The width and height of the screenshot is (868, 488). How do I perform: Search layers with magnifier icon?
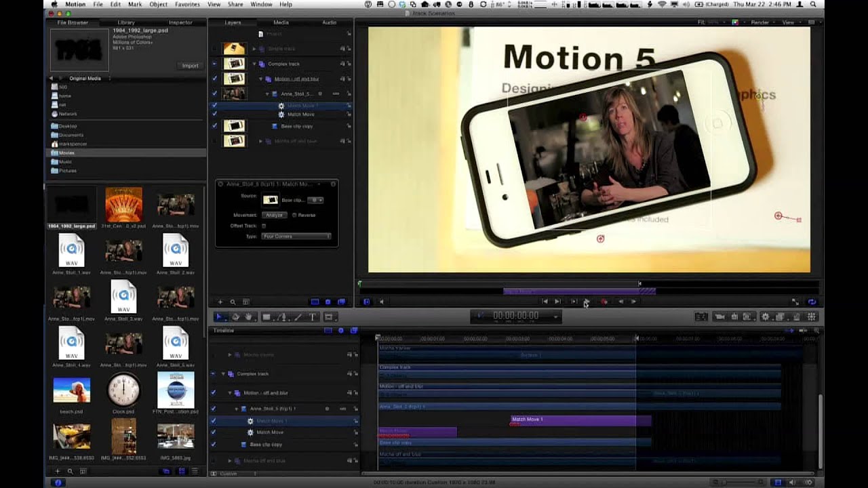[x=233, y=302]
